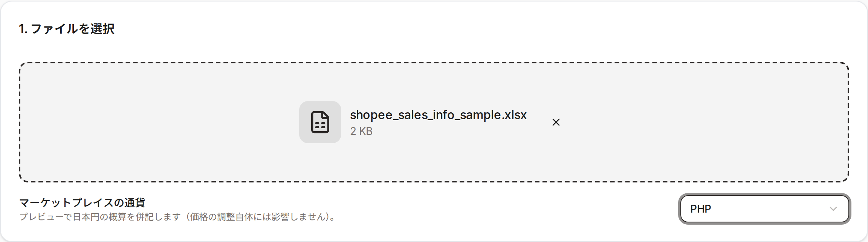The height and width of the screenshot is (242, 868).
Task: Focus the marketplace currency combo box
Action: click(764, 209)
